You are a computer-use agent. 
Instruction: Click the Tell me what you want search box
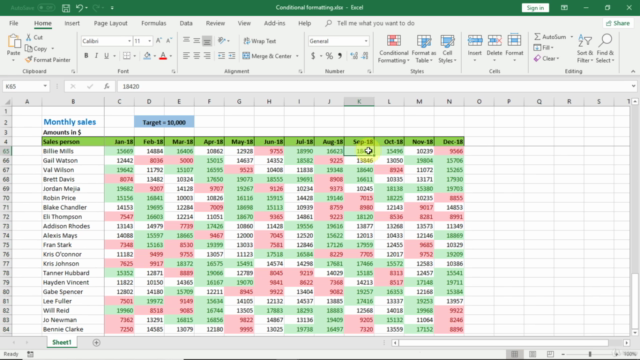coord(376,23)
